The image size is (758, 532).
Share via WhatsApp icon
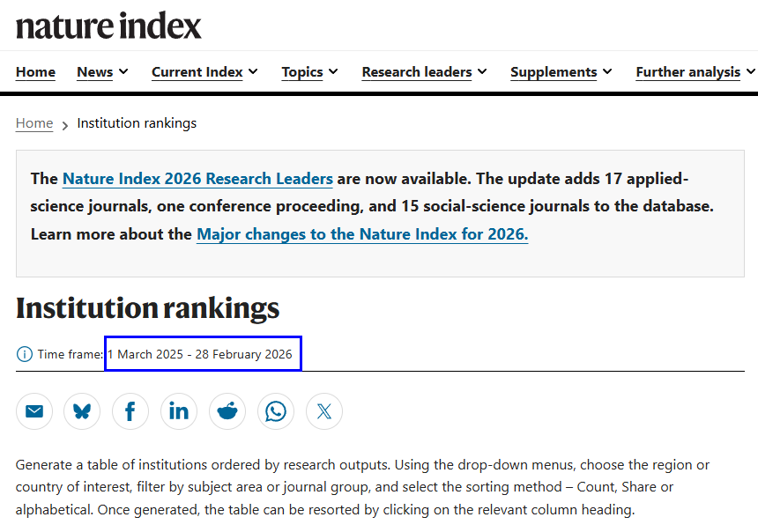(276, 411)
